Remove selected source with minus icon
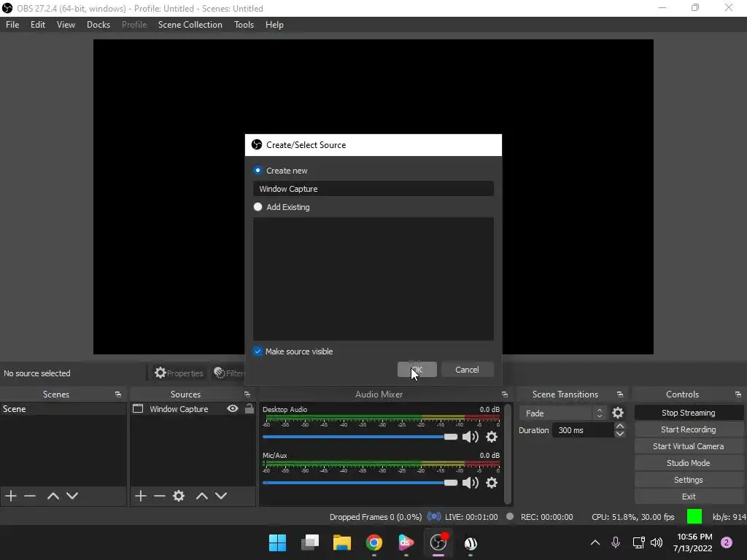The height and width of the screenshot is (560, 747). click(x=160, y=496)
